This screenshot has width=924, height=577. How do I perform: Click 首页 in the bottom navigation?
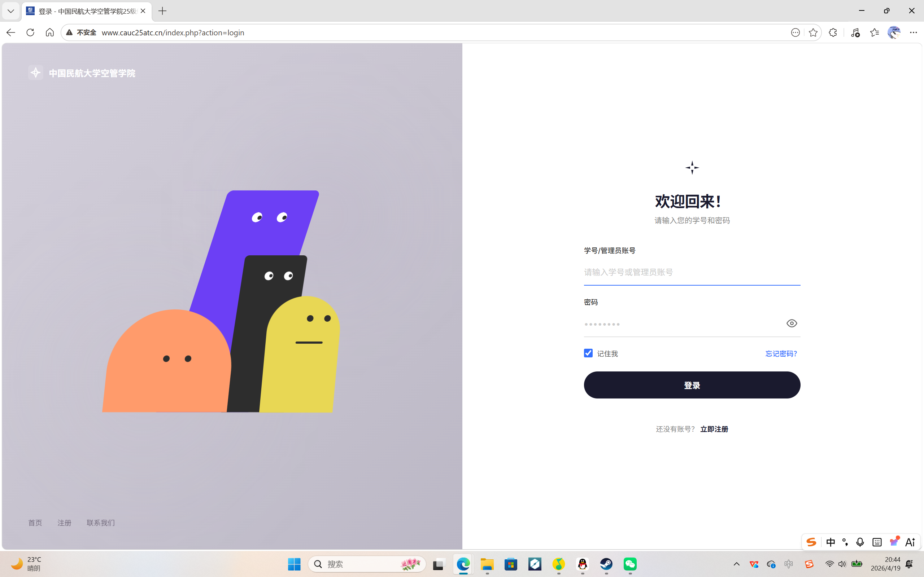coord(35,523)
